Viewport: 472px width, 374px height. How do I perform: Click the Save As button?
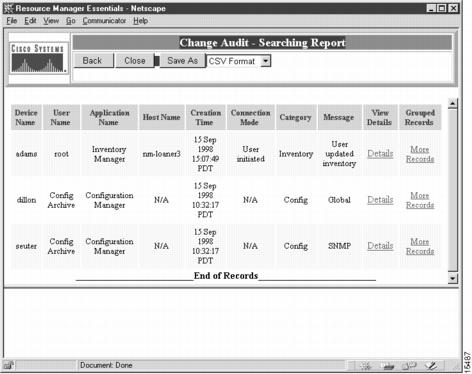(182, 61)
